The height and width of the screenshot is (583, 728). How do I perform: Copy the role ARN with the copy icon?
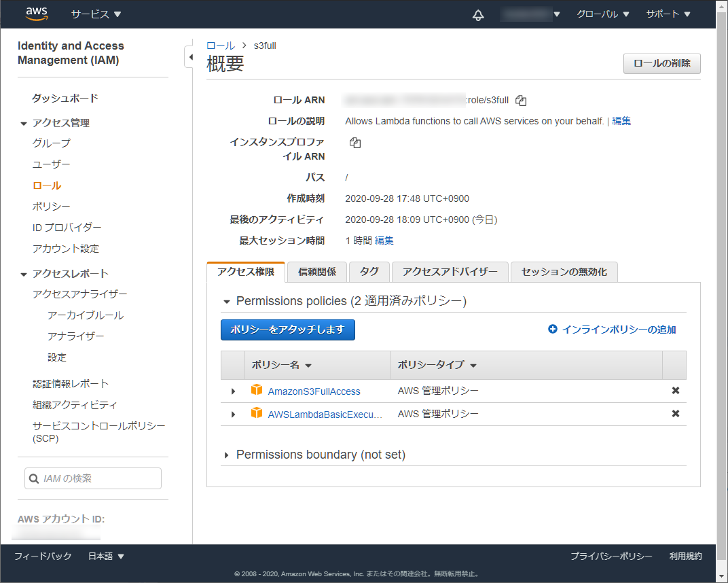point(521,101)
